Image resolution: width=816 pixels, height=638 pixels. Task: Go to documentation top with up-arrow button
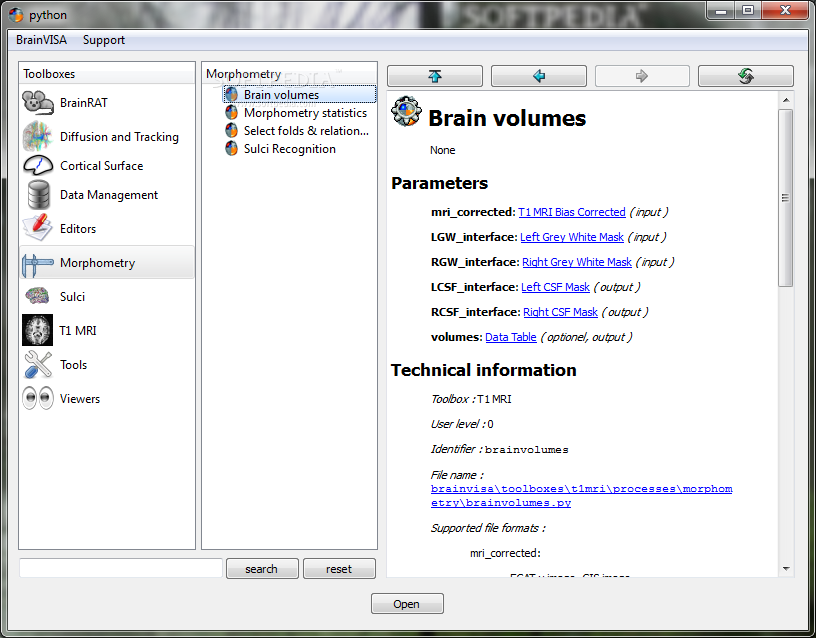435,76
